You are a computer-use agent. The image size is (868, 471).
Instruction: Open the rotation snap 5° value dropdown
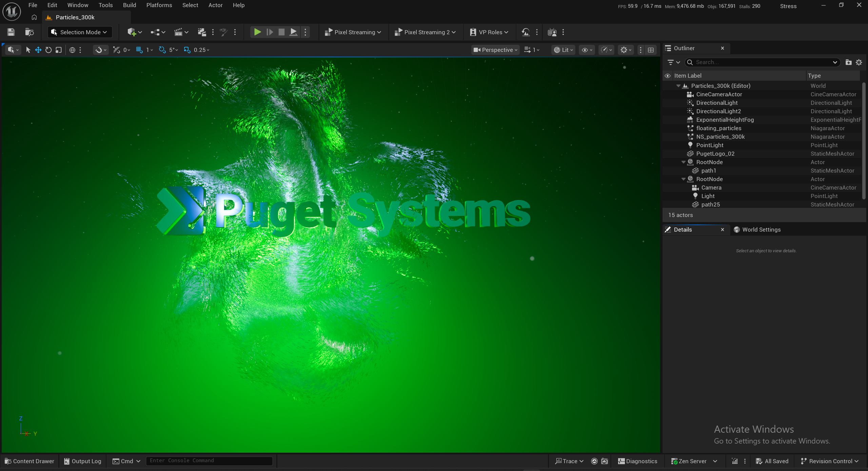pyautogui.click(x=174, y=50)
